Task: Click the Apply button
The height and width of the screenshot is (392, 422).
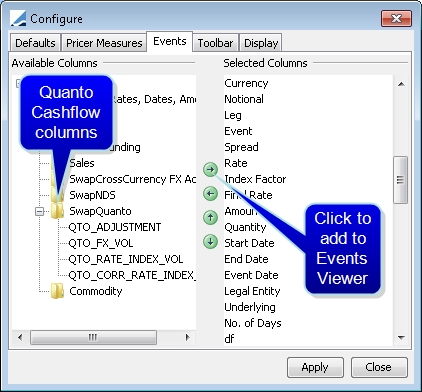Action: click(315, 367)
